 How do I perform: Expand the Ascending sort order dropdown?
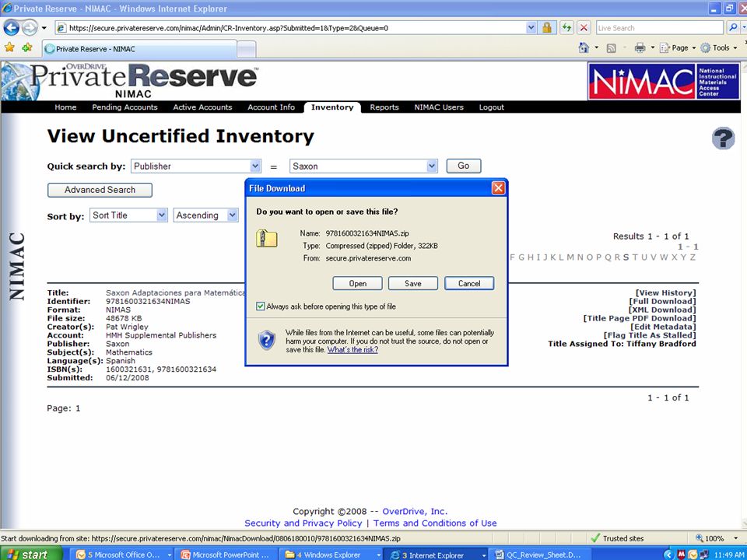coord(232,215)
